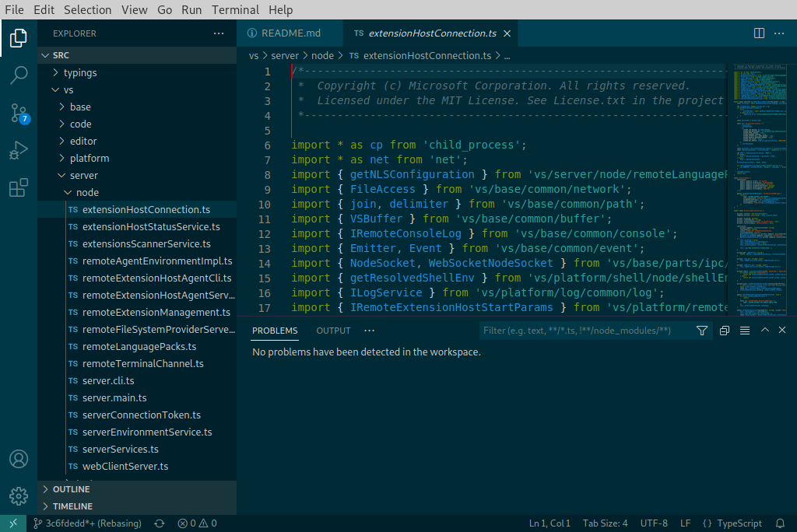
Task: Open the Search view icon
Action: pos(19,75)
